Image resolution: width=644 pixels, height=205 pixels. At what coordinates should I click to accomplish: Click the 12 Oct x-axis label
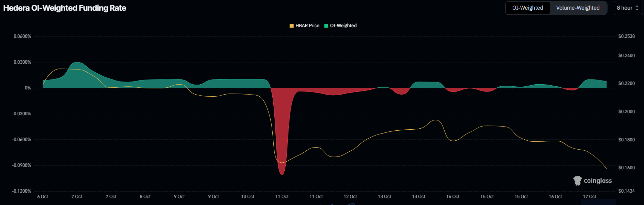[350, 197]
